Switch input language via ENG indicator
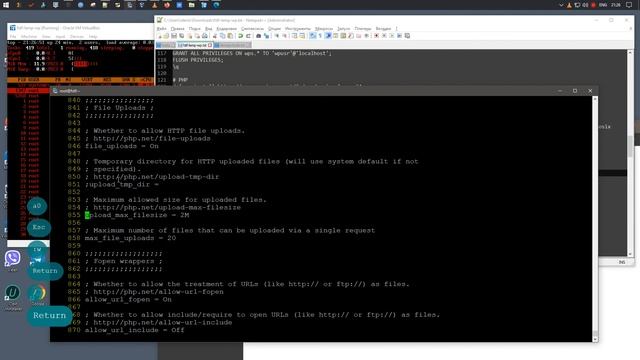640x360 pixels. 603,5
